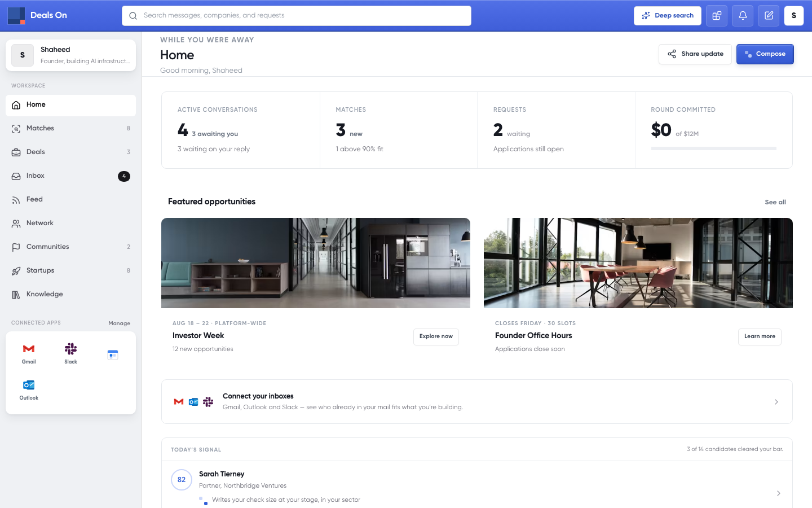Open the Outlook connected app
Viewport: 812px width, 508px height.
click(x=29, y=390)
